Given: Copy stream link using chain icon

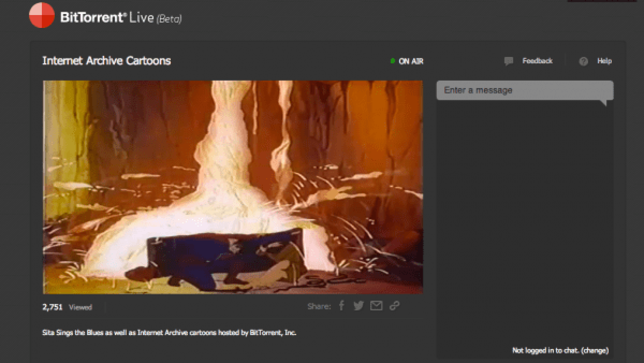Looking at the screenshot, I should click(x=394, y=306).
